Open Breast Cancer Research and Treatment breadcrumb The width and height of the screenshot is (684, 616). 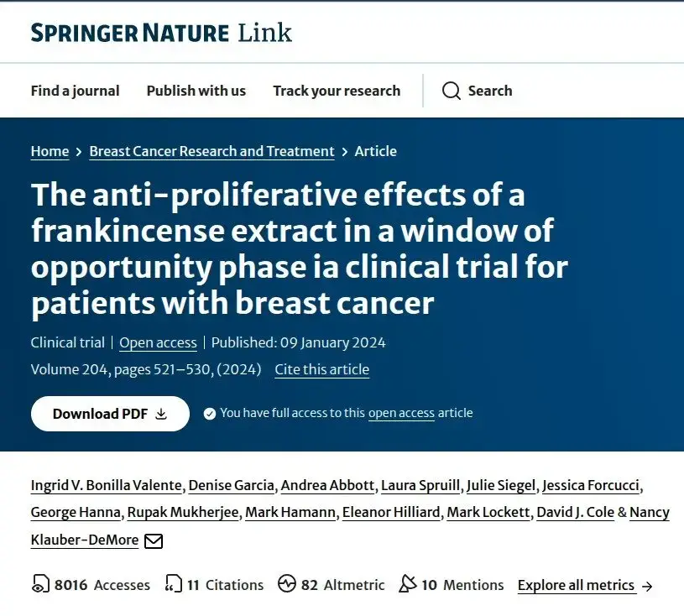[x=212, y=151]
